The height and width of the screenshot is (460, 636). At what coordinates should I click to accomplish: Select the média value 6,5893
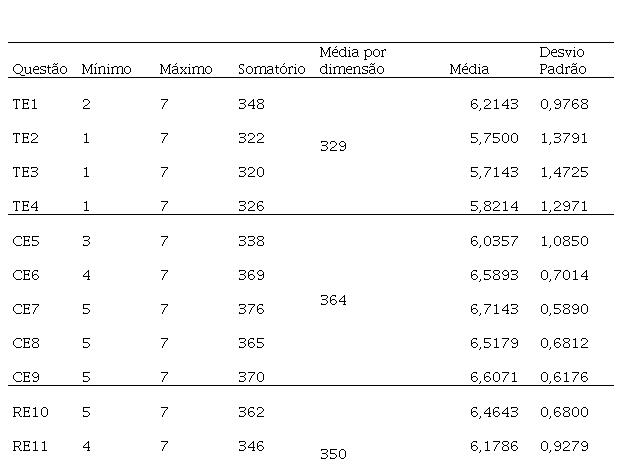[x=495, y=275]
